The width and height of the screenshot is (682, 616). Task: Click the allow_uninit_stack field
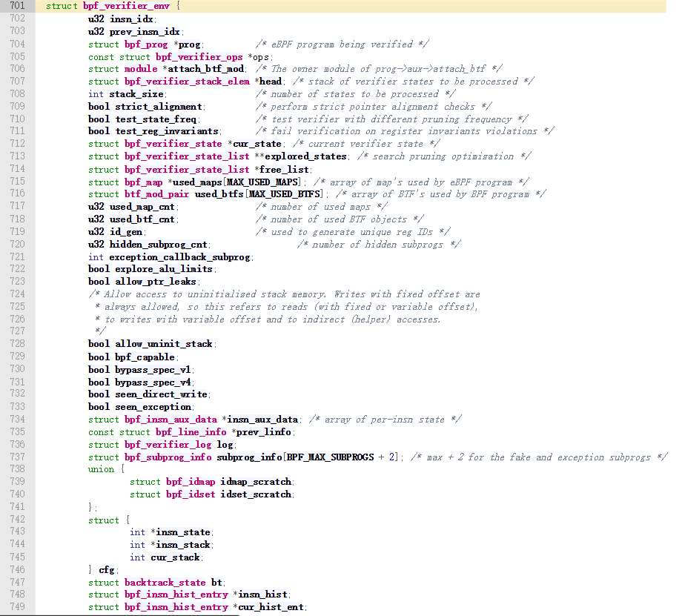tap(164, 344)
